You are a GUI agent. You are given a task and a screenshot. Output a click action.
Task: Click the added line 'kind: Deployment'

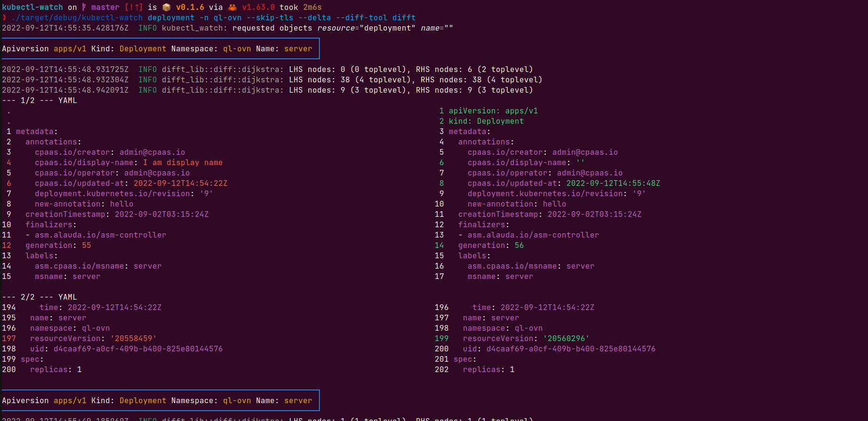click(486, 121)
